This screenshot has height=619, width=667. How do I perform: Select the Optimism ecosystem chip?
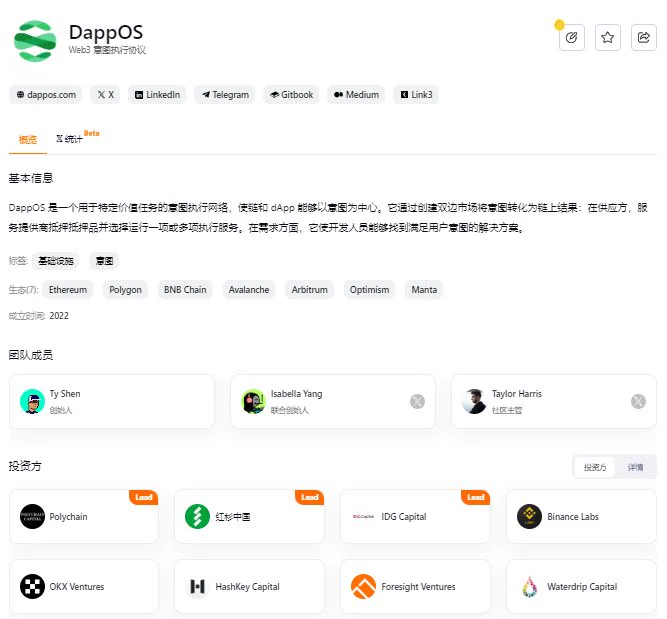369,290
